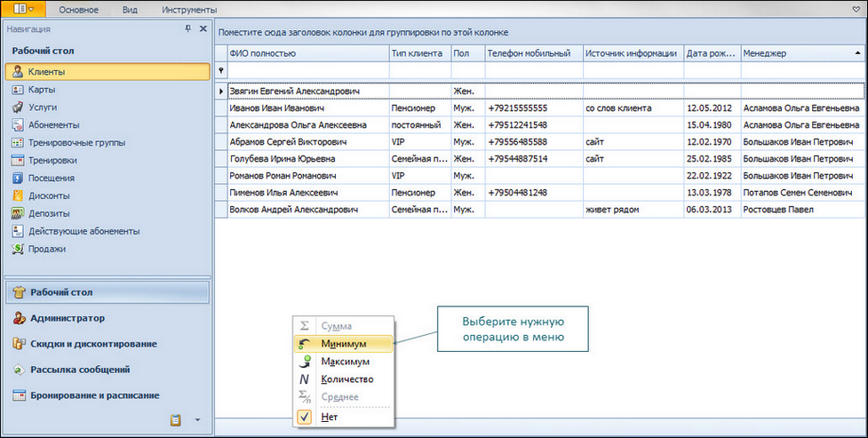Click the sigma icon for Сумма

(x=304, y=326)
